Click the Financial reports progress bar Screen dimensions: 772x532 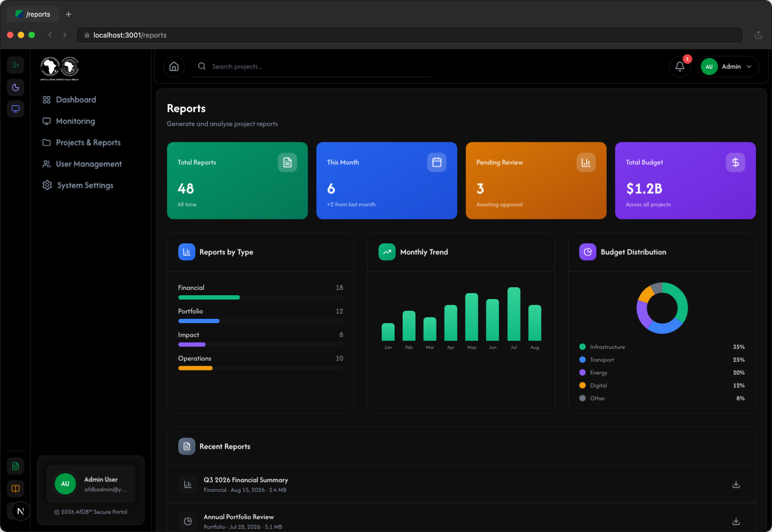tap(260, 297)
